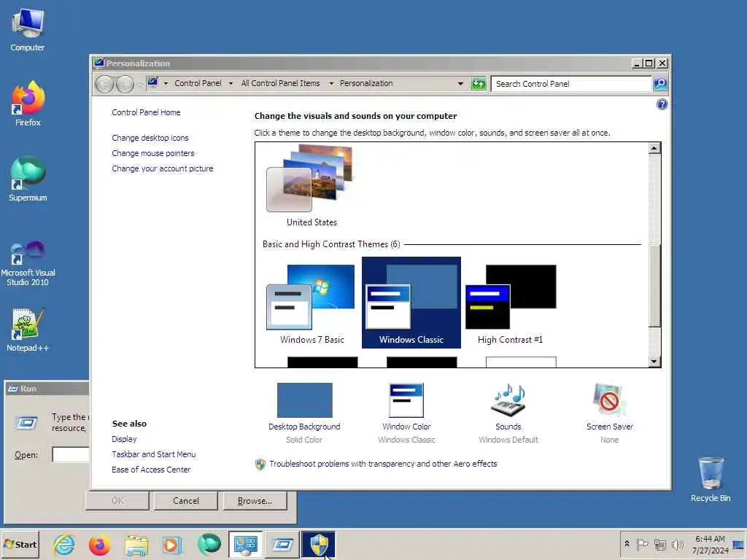Expand the breadcrumb root dropdown arrow
This screenshot has width=747, height=560.
tap(166, 83)
